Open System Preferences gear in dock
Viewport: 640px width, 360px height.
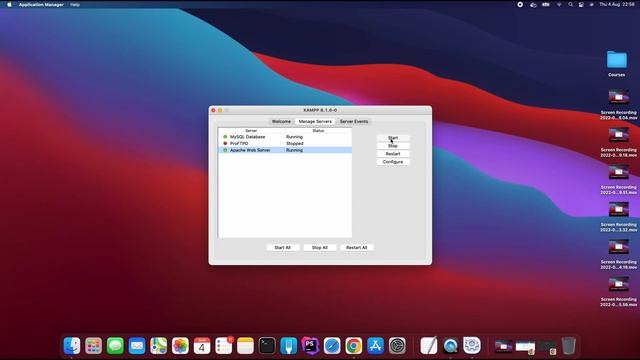click(x=397, y=346)
